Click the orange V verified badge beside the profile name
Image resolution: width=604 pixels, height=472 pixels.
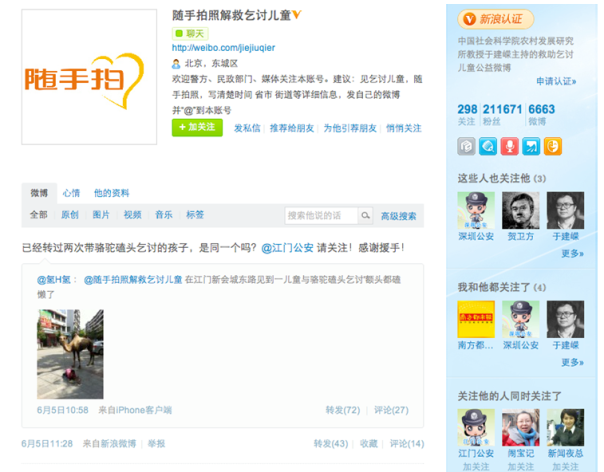coord(297,15)
